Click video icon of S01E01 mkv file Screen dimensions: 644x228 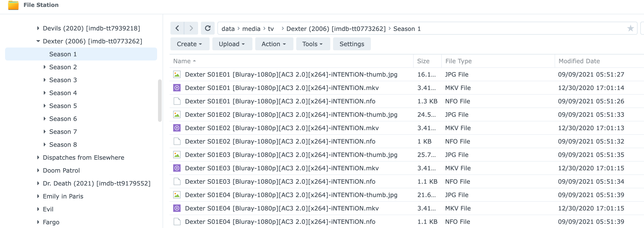tap(177, 88)
